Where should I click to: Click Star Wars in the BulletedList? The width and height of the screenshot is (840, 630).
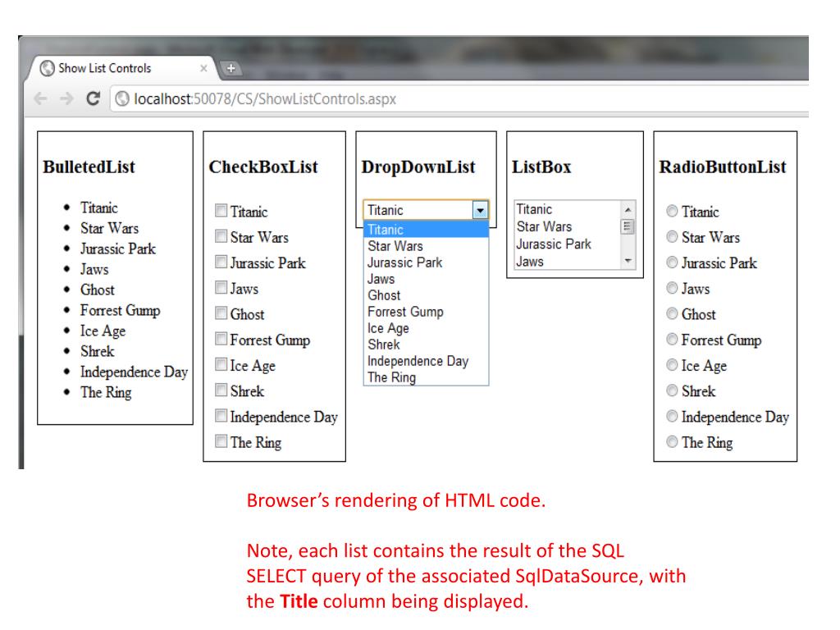(110, 228)
